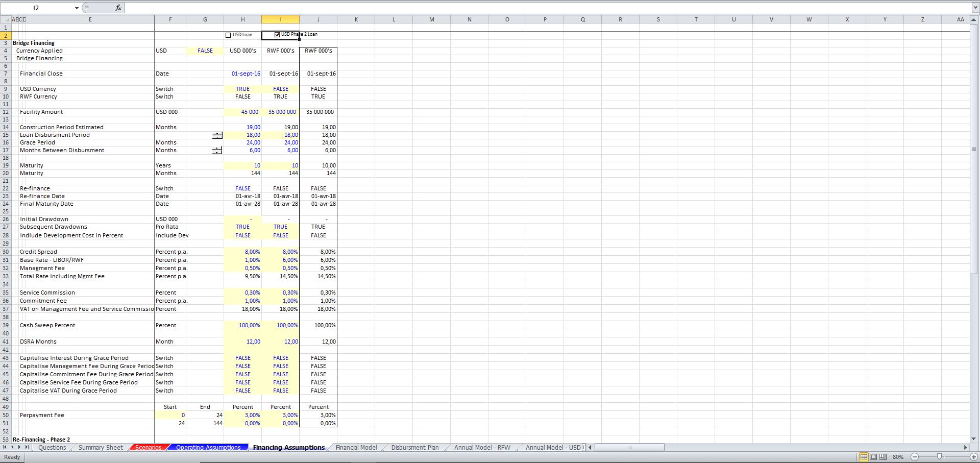Switch to the Financial Model sheet tab

click(x=356, y=447)
